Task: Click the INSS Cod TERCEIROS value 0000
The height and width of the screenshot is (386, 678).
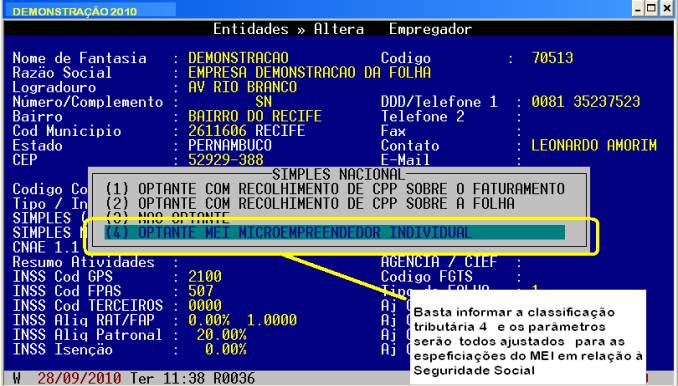Action: [205, 305]
